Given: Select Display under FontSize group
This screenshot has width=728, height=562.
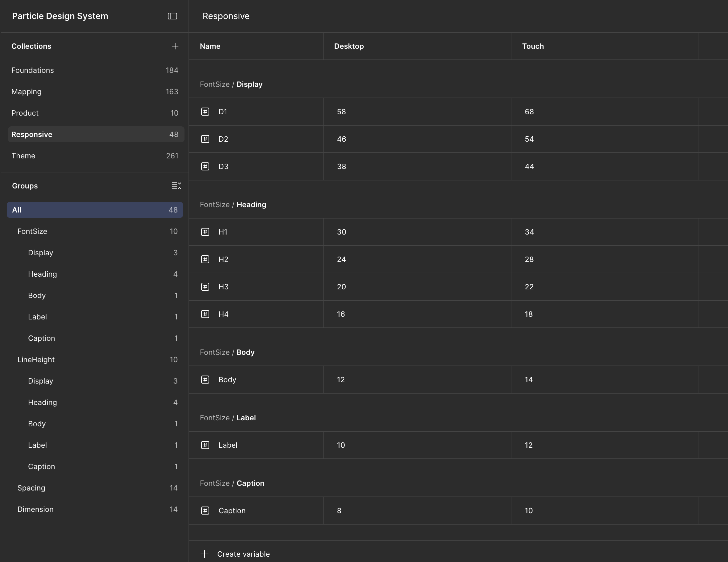Looking at the screenshot, I should coord(95,253).
